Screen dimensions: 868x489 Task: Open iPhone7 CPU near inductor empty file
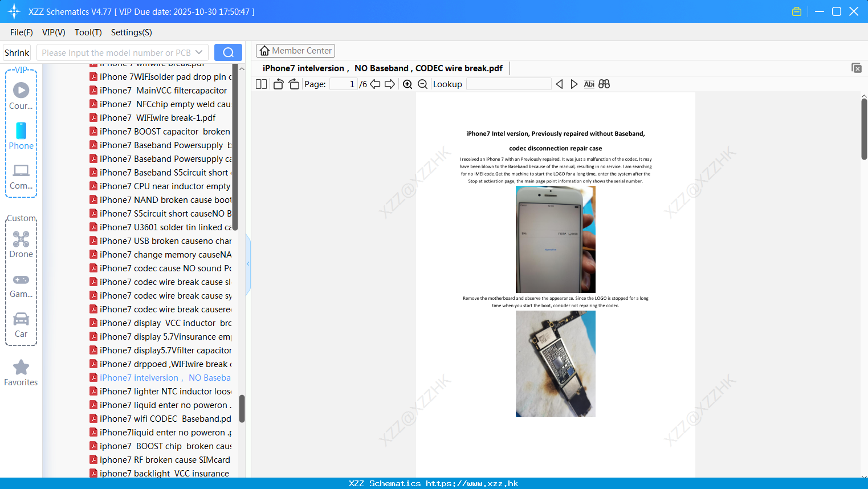tap(160, 186)
